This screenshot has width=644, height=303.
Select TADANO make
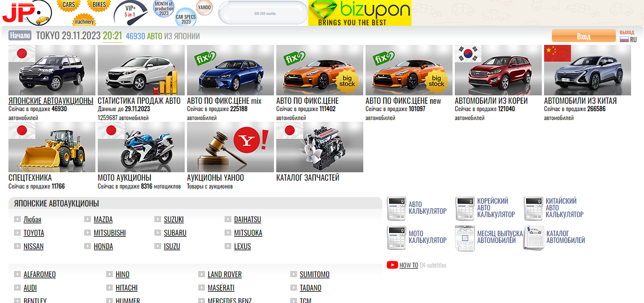310,288
